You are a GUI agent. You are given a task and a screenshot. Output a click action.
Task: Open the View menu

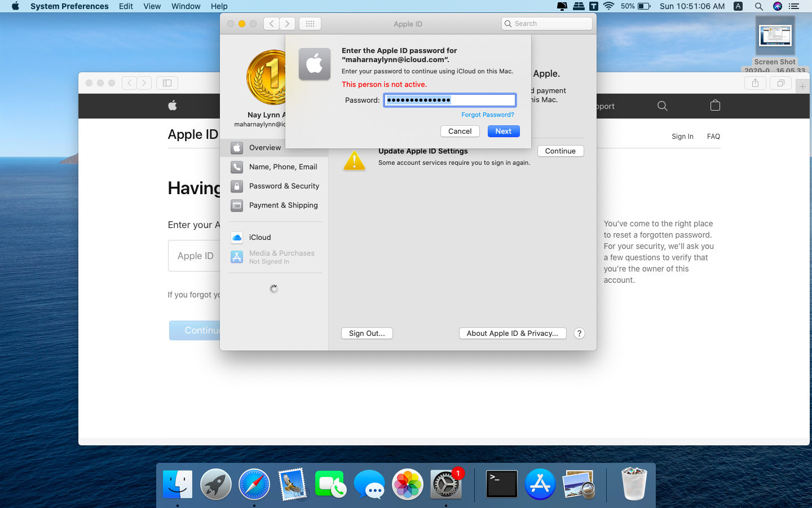(x=152, y=6)
